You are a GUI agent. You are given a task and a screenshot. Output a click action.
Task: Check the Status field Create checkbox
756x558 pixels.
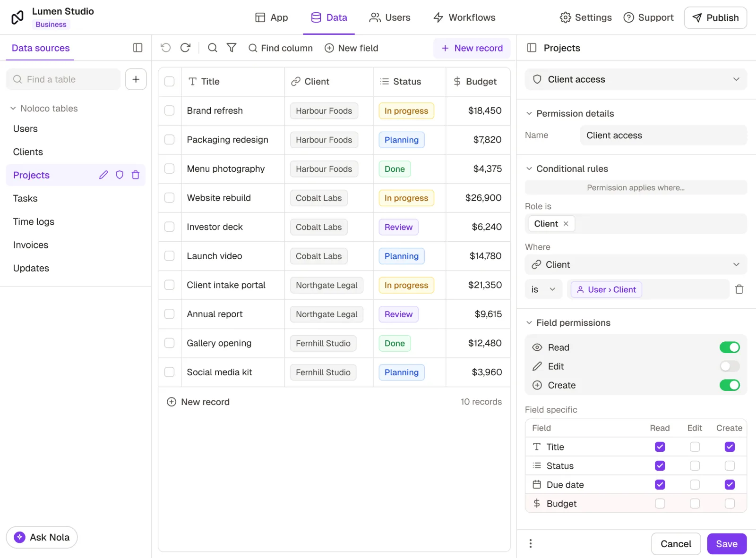[730, 466]
